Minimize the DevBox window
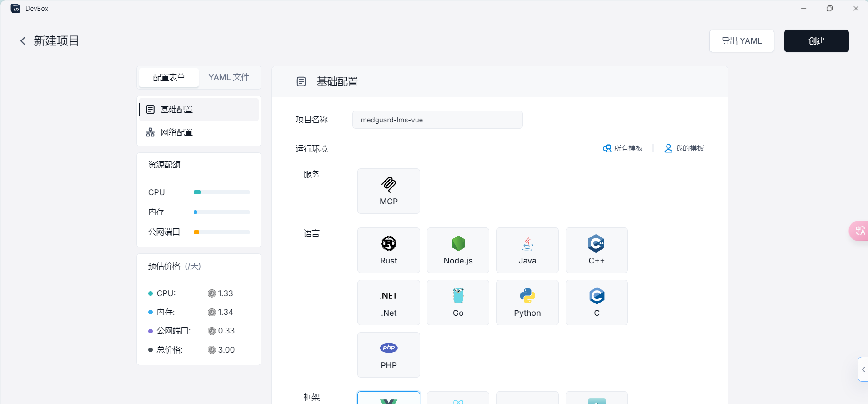 [803, 9]
